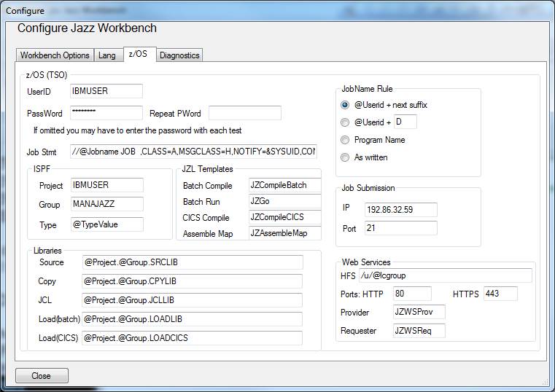Click the HTTP port field showing 80
The image size is (555, 392).
412,294
